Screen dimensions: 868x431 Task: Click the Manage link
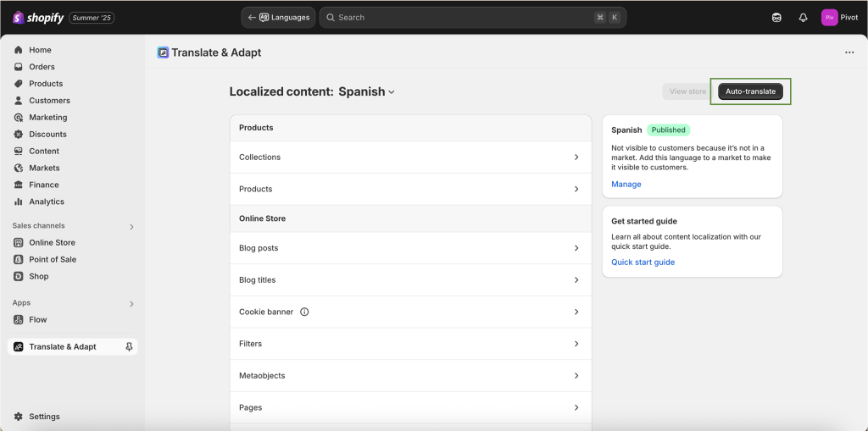[x=626, y=185]
